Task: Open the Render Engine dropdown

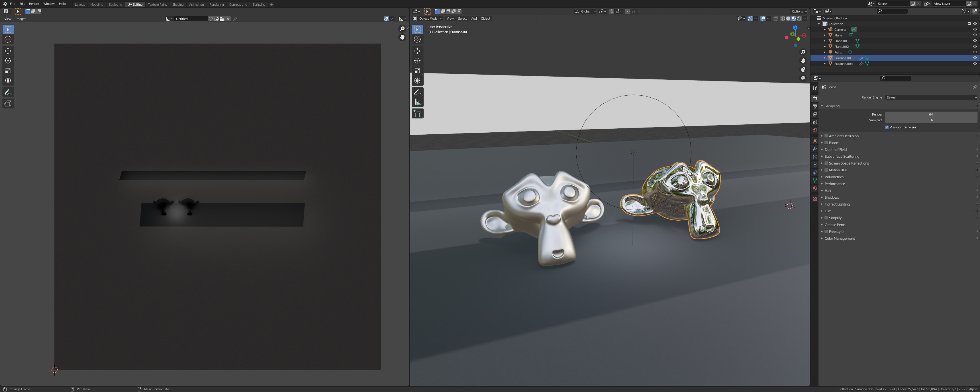Action: (x=931, y=97)
